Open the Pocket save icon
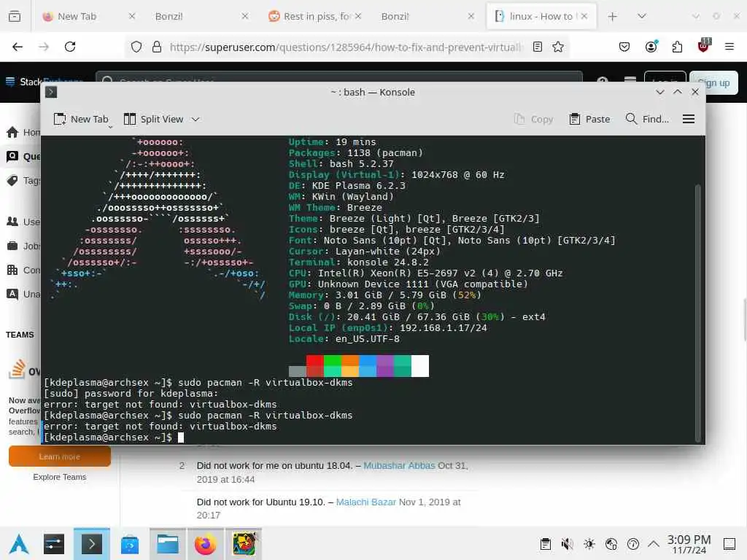Viewport: 747px width, 560px height. coord(624,47)
